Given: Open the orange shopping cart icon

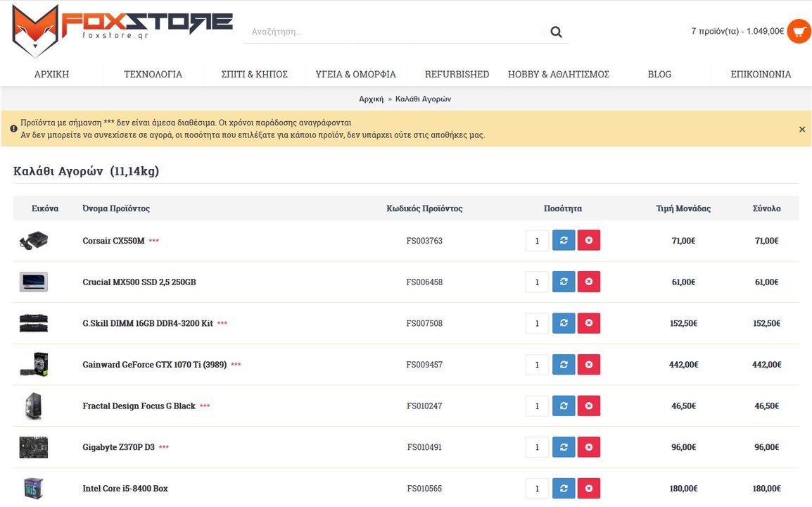Looking at the screenshot, I should pos(799,32).
